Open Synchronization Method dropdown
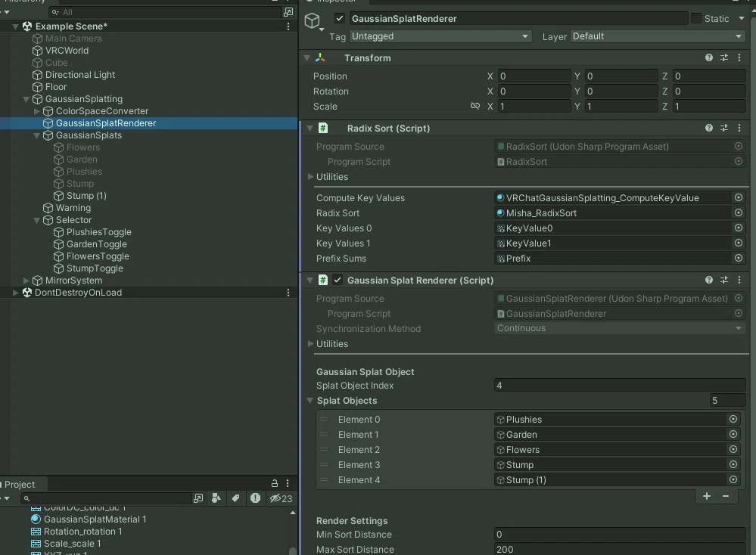This screenshot has height=555, width=756. [620, 328]
